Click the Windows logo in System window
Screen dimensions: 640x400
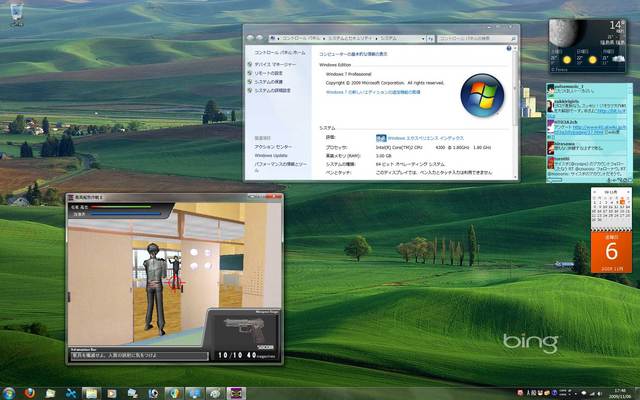click(x=482, y=95)
